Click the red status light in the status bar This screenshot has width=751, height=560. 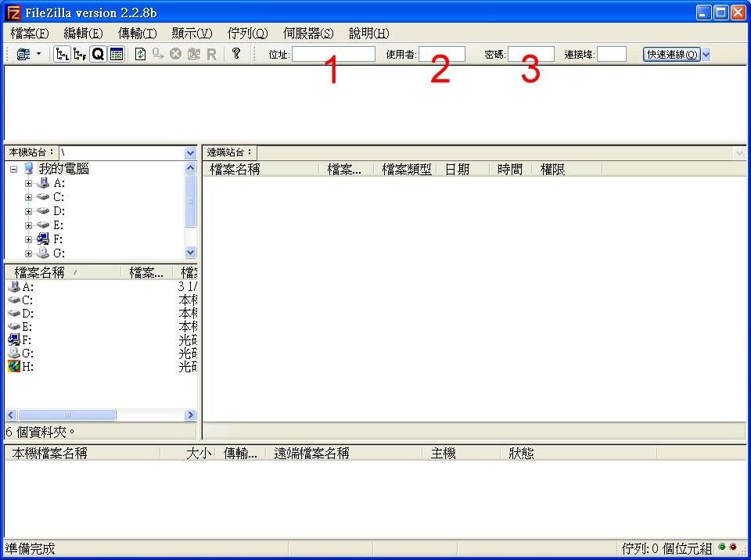tap(733, 547)
